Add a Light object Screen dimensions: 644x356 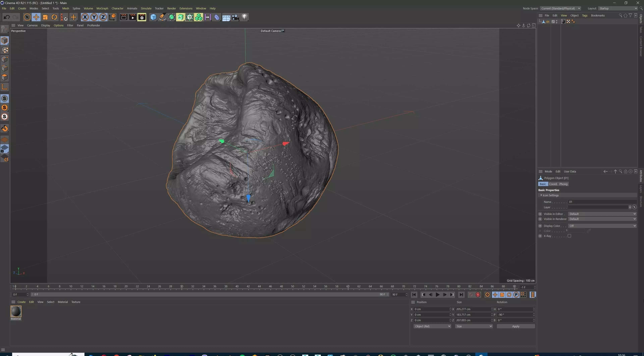pos(245,17)
